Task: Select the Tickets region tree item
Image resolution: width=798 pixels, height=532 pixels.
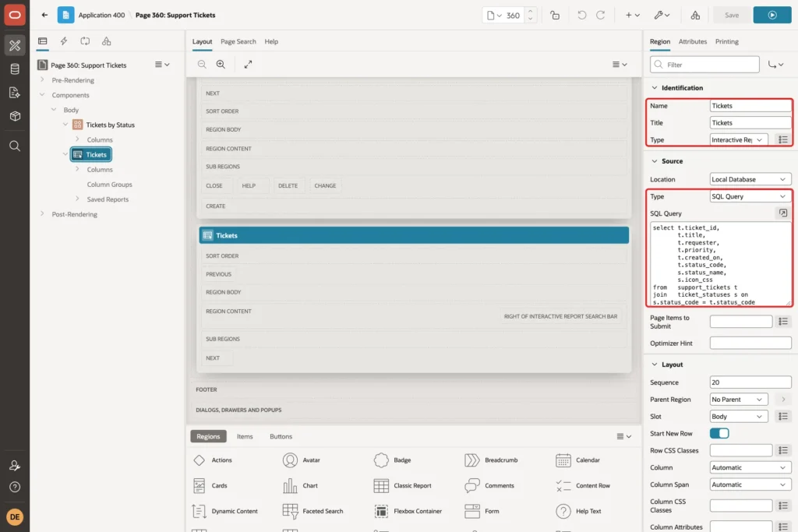Action: pyautogui.click(x=91, y=155)
